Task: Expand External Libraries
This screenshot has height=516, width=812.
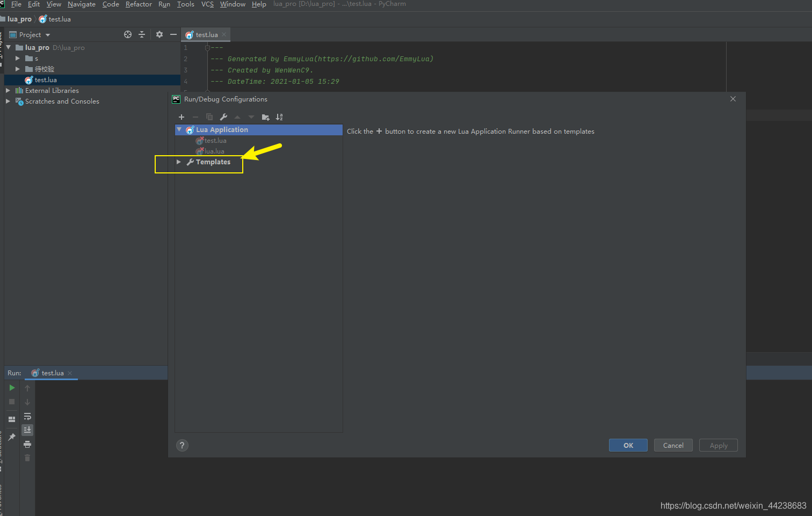Action: [x=8, y=90]
